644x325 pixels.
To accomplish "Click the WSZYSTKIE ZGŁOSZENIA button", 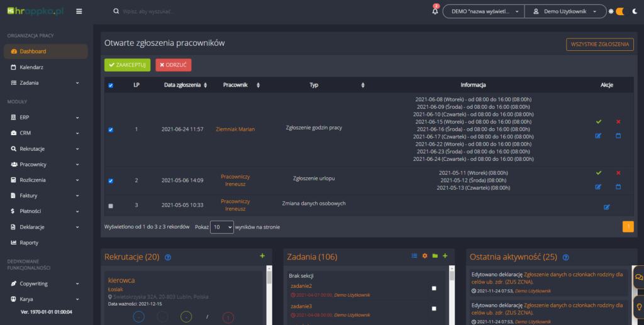I will click(x=599, y=45).
